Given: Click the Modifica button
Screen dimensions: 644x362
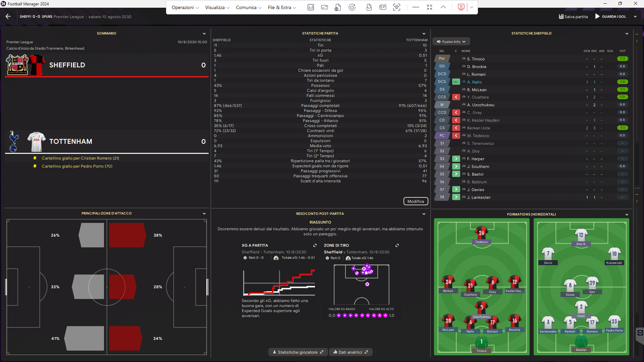Looking at the screenshot, I should click(x=416, y=201).
